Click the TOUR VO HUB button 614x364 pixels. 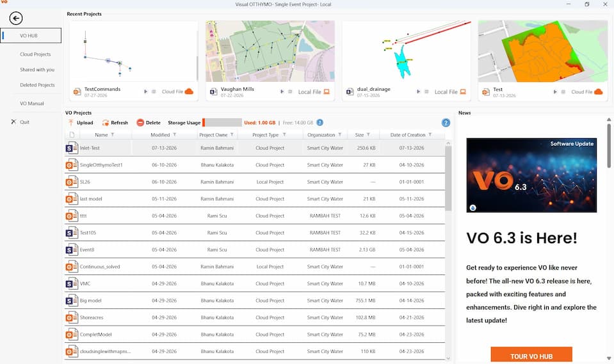[531, 355]
